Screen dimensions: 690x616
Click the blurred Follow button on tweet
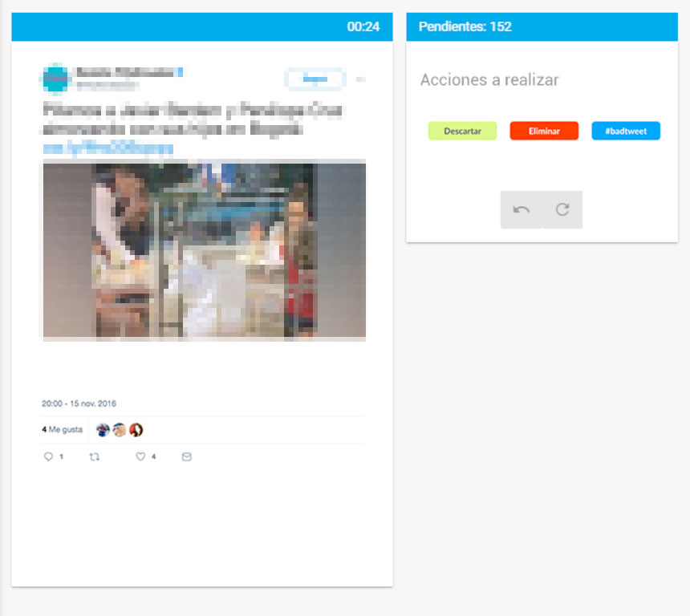pos(315,79)
